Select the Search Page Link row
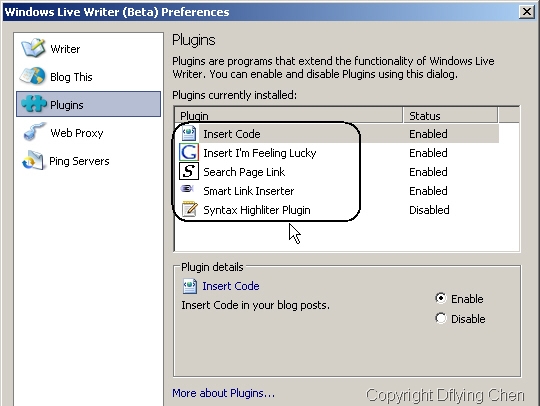 [x=337, y=171]
